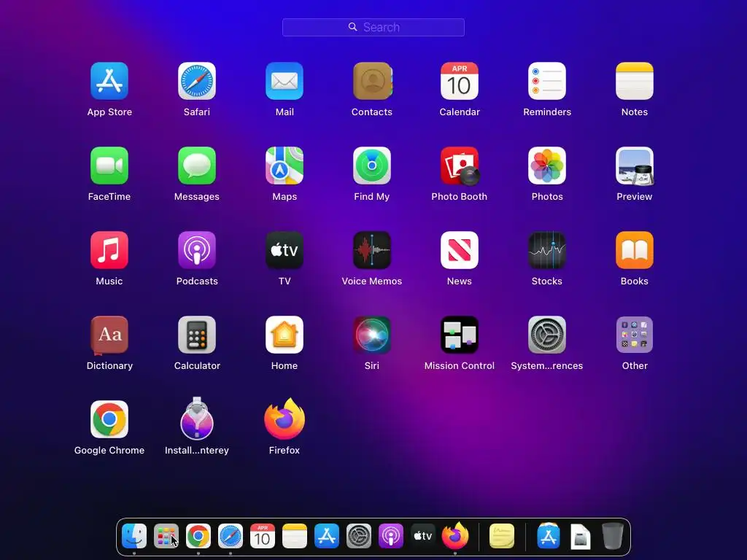Open the TV app in Launchpad grid

pos(285,250)
